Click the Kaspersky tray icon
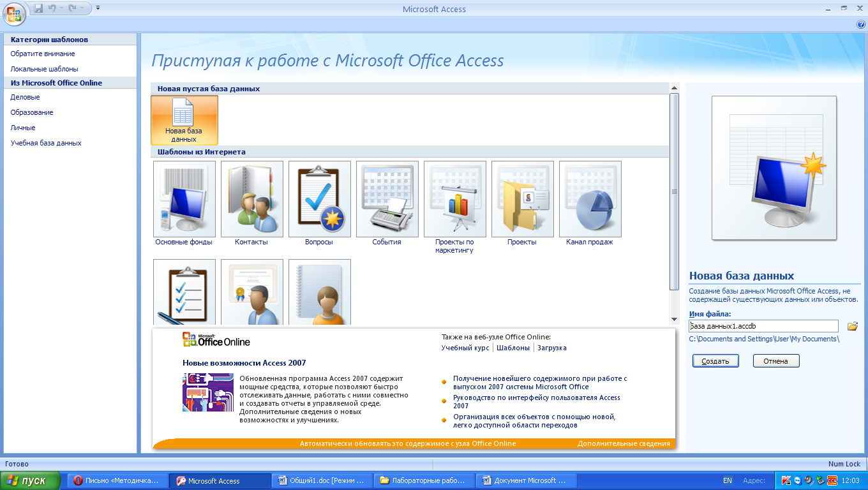The width and height of the screenshot is (868, 490). pos(786,480)
